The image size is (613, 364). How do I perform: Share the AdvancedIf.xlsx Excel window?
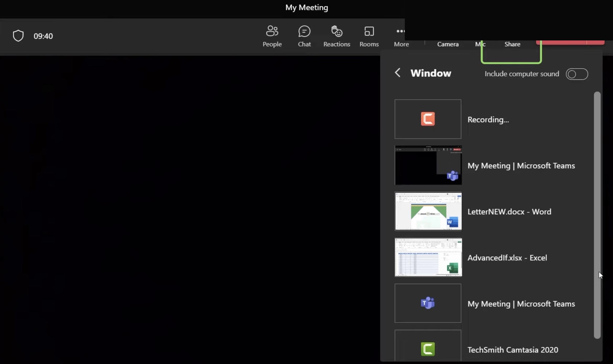coord(428,257)
